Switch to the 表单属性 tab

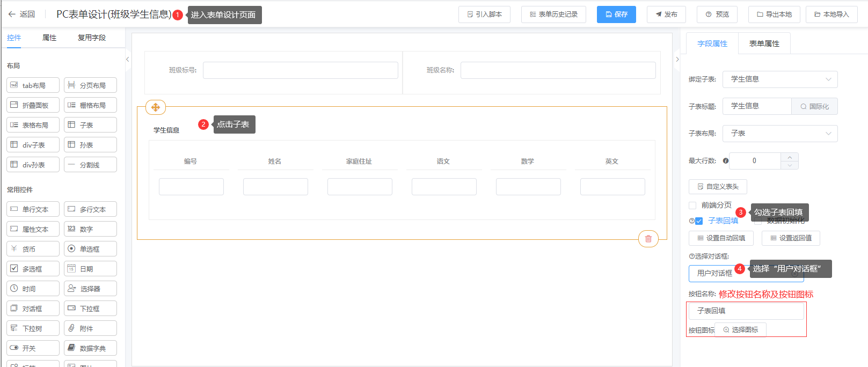click(x=764, y=43)
